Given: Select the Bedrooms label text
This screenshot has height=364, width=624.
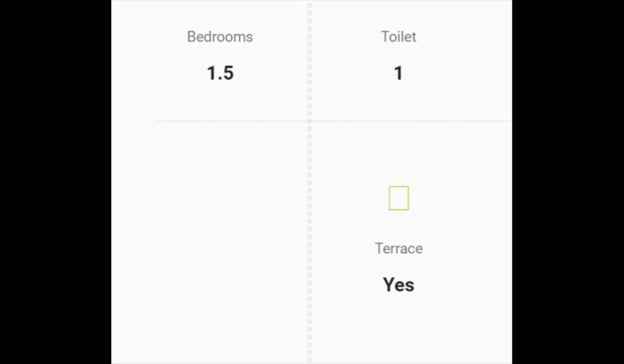Looking at the screenshot, I should click(220, 37).
